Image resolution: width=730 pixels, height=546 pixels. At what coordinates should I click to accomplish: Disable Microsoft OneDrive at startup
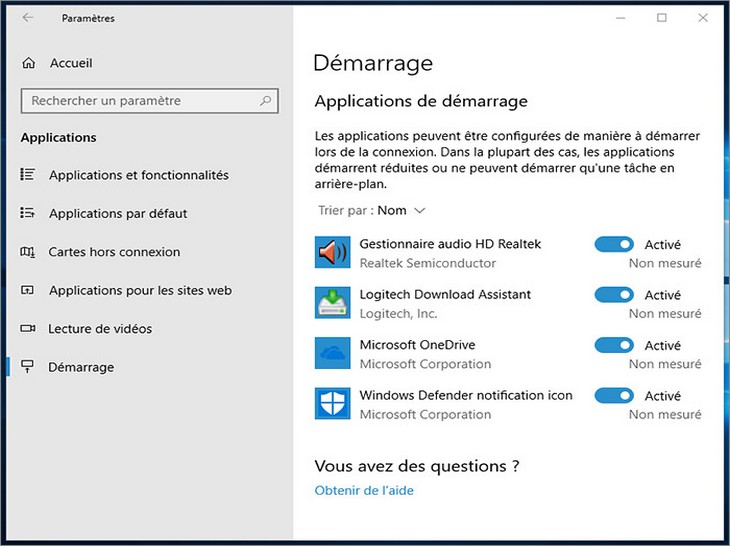click(x=614, y=345)
